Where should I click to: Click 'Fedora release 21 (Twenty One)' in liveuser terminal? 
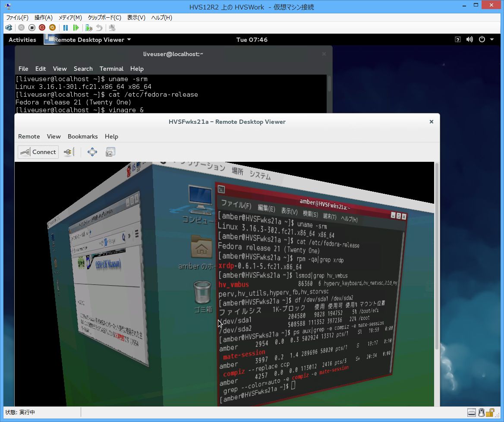point(73,102)
